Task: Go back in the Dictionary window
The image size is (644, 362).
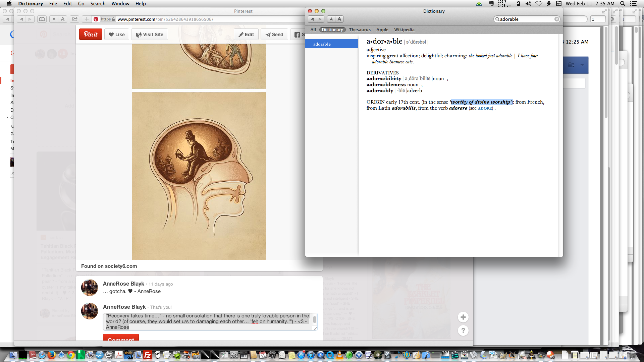Action: tap(312, 19)
